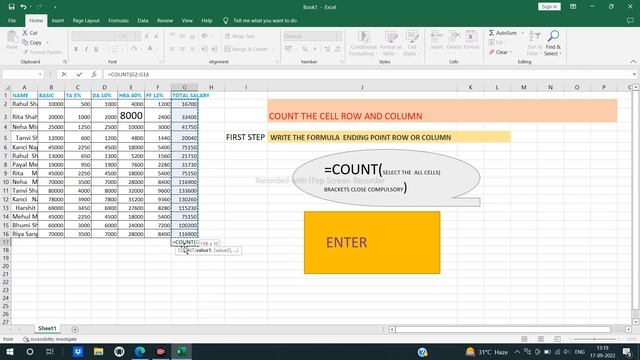Click the Delete cells icon
This screenshot has height=360, width=640.
point(454,40)
